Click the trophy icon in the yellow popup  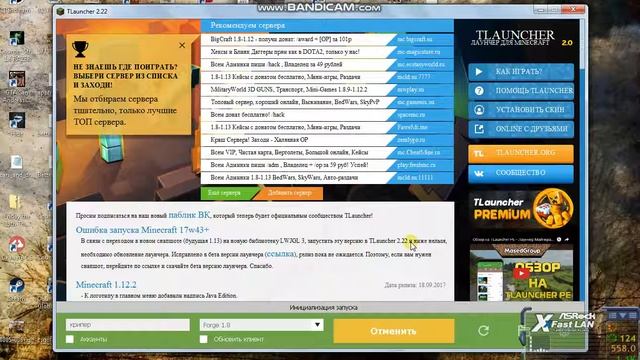pyautogui.click(x=80, y=49)
